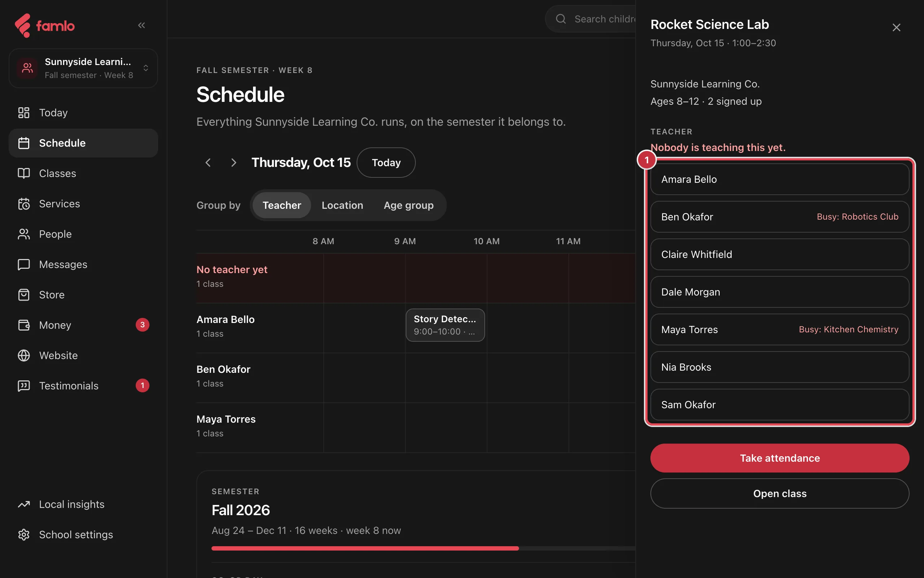Image resolution: width=924 pixels, height=578 pixels.
Task: Click the Open class button
Action: click(780, 493)
